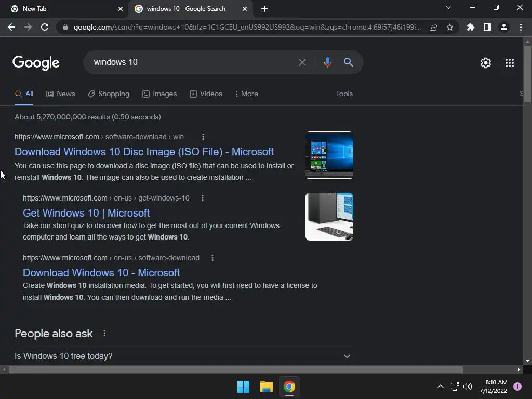The width and height of the screenshot is (532, 399).
Task: Open the Chrome side panel
Action: 487,27
